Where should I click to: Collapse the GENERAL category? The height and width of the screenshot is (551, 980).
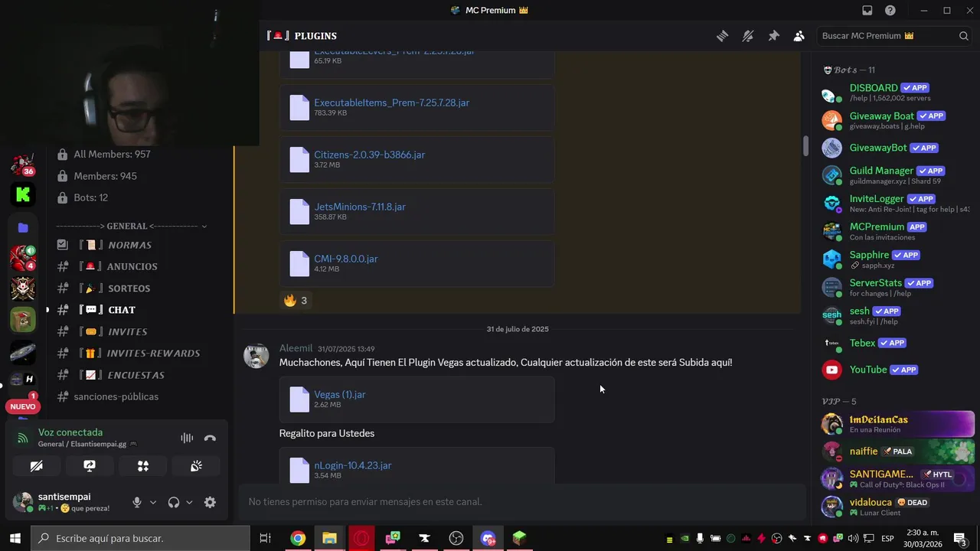pos(131,226)
